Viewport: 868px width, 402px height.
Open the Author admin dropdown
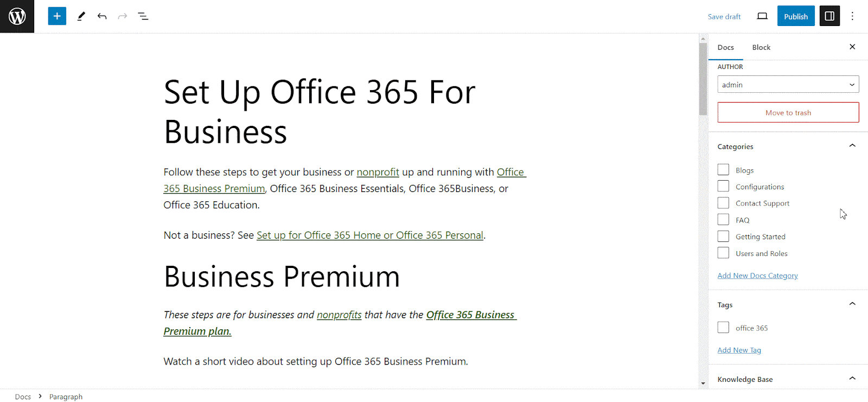pos(788,85)
